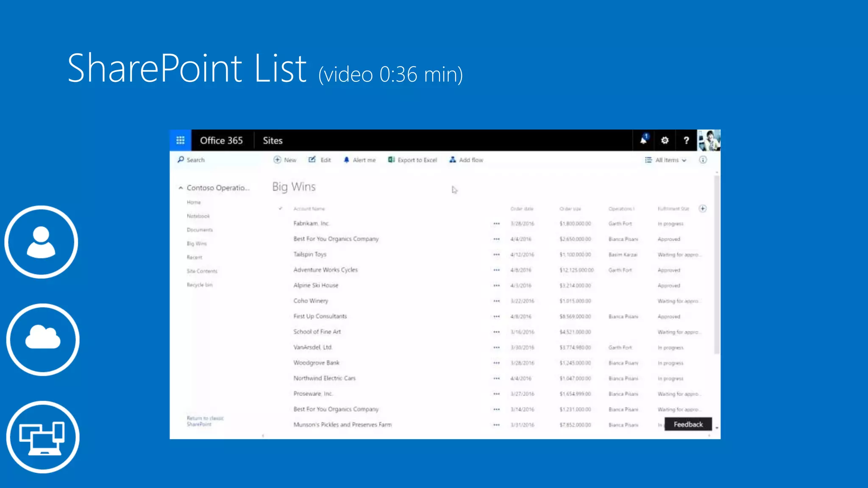Click Export to Excel

412,160
